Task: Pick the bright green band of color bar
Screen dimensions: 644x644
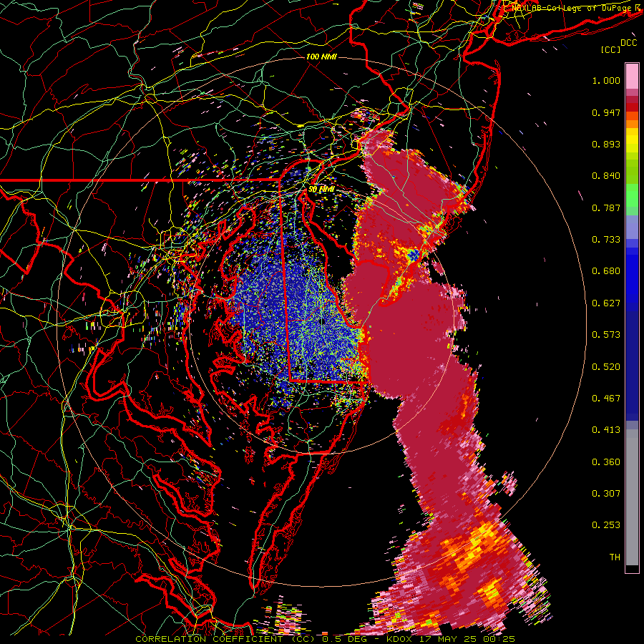Action: 632,195
